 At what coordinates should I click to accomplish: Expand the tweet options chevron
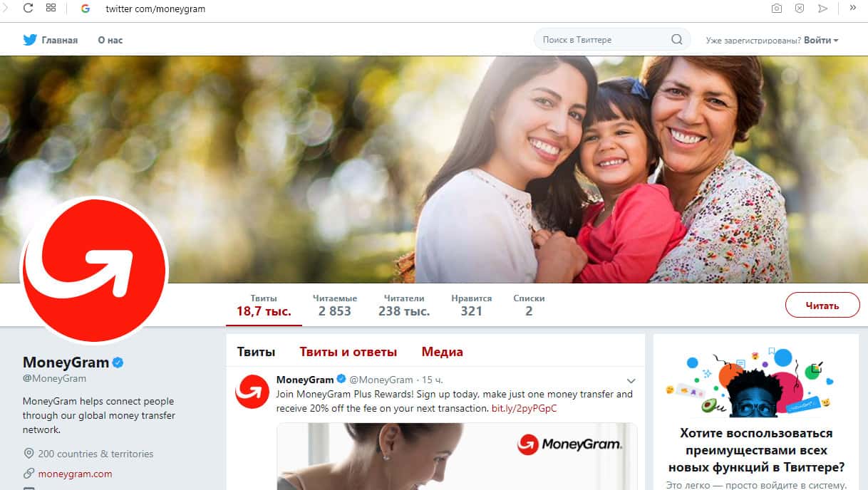(631, 381)
